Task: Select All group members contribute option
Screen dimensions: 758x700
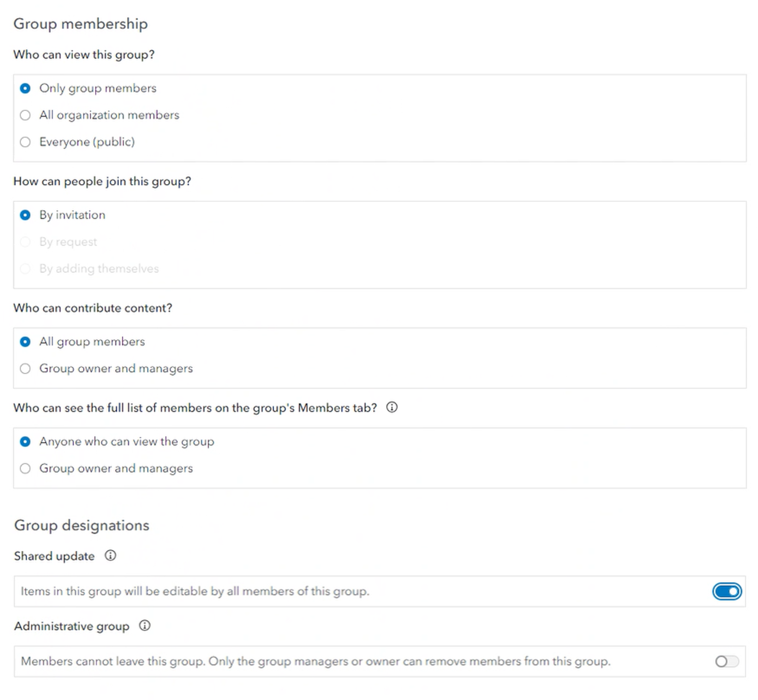Action: (x=25, y=342)
